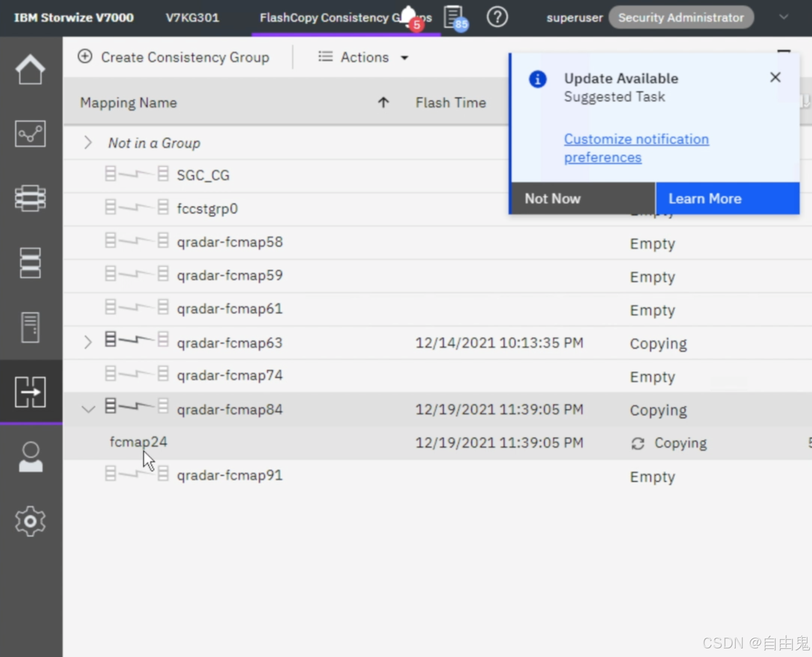
Task: Click the blue info icon in Update Available
Action: click(x=537, y=79)
